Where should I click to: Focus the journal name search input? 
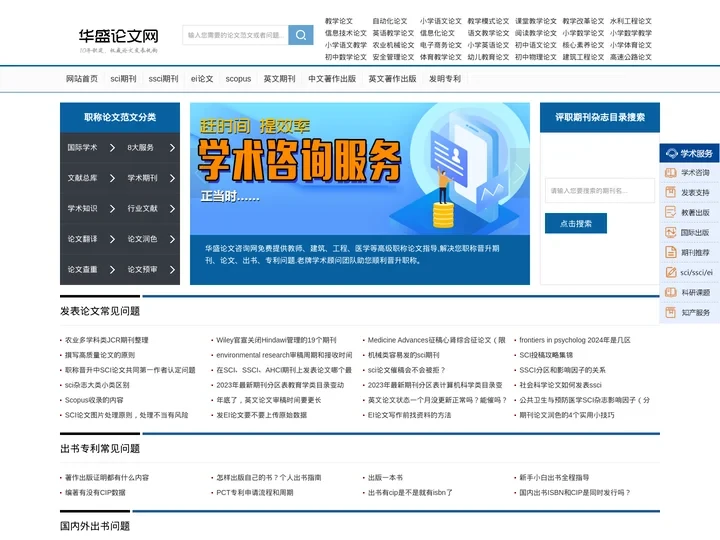pyautogui.click(x=600, y=191)
